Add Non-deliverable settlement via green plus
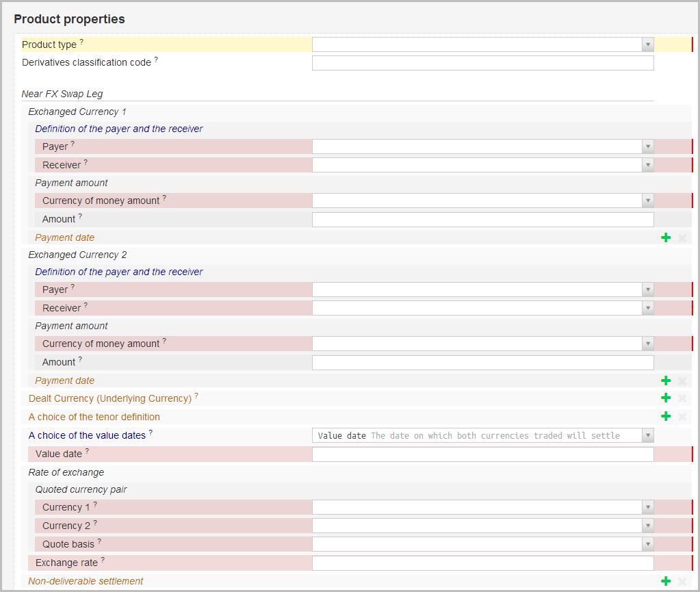This screenshot has height=592, width=700. tap(666, 581)
